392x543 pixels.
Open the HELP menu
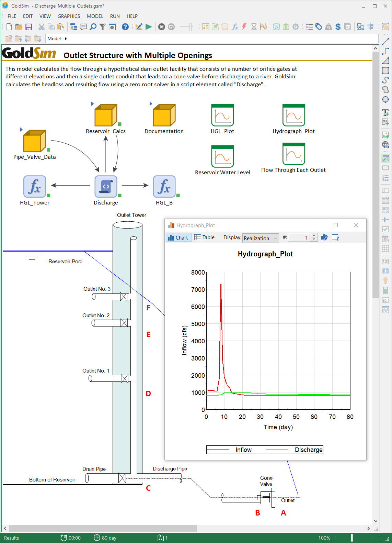[132, 16]
